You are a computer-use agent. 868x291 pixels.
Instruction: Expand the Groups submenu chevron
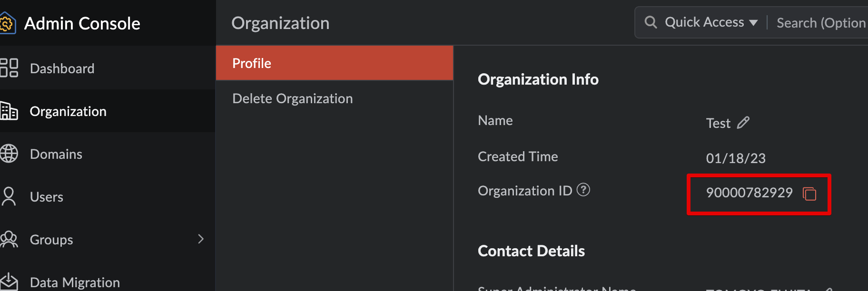pos(201,239)
